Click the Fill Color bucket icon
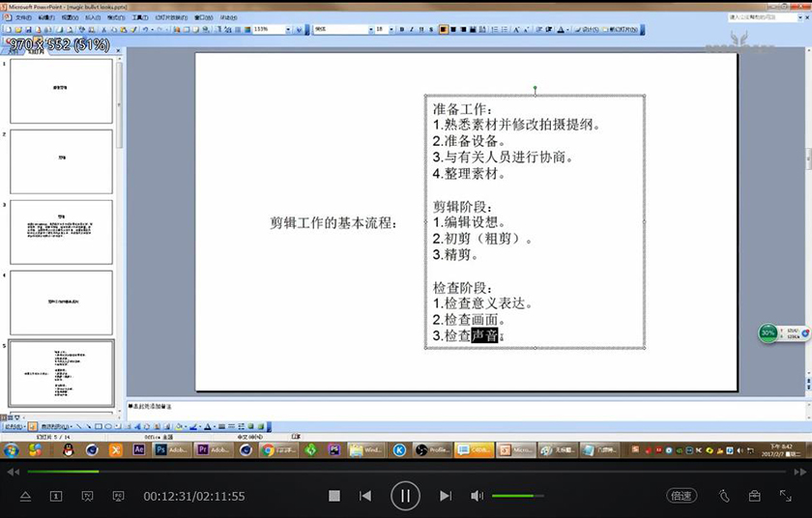812x518 pixels. click(x=179, y=426)
